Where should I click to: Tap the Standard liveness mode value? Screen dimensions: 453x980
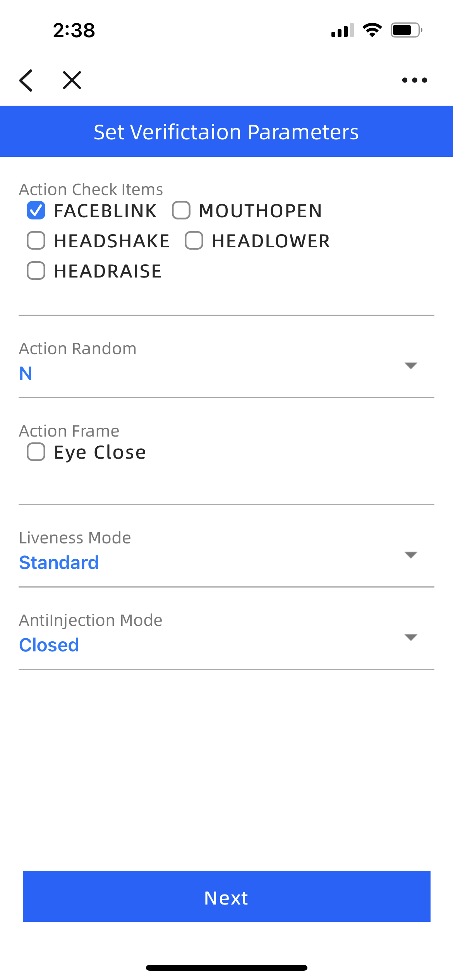tap(59, 562)
